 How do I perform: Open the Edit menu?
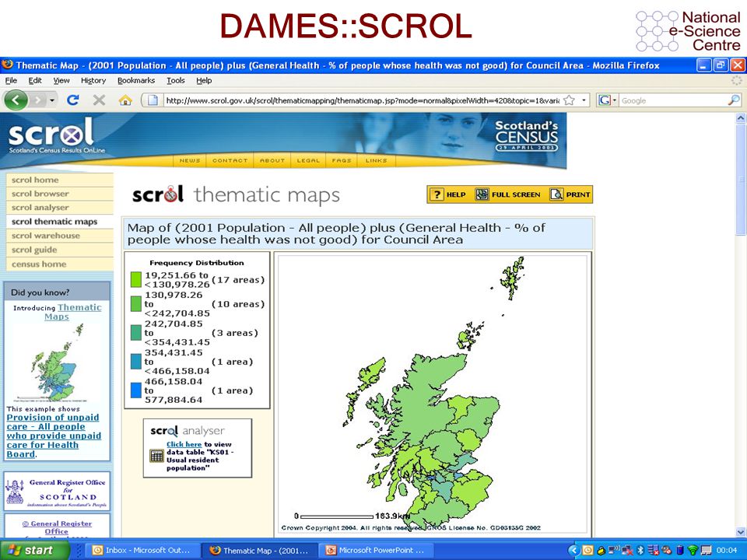[35, 80]
